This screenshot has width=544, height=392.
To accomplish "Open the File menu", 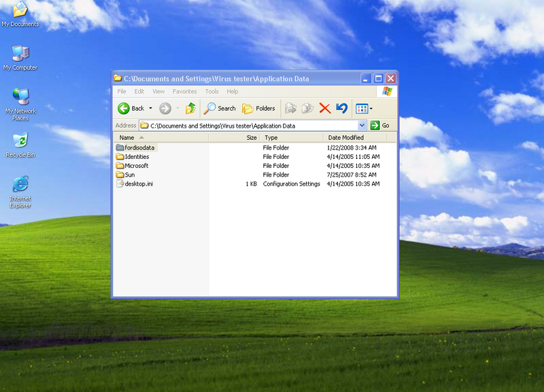I will [122, 92].
